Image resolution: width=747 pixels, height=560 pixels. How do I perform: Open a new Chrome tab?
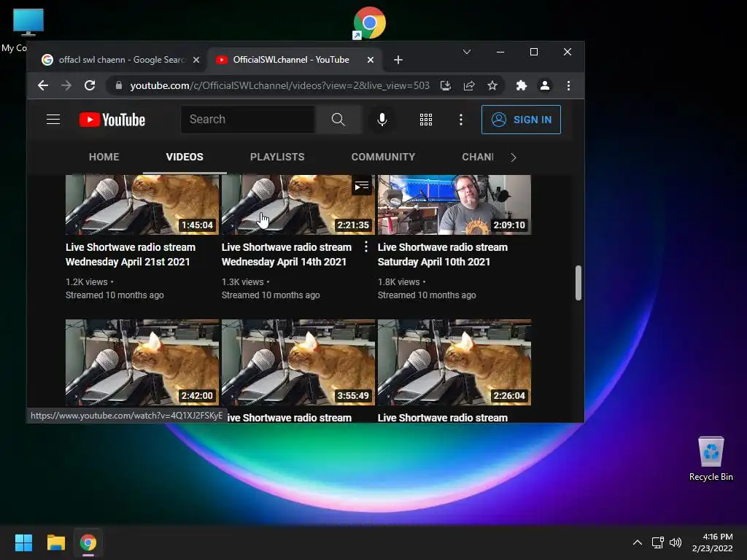point(398,60)
